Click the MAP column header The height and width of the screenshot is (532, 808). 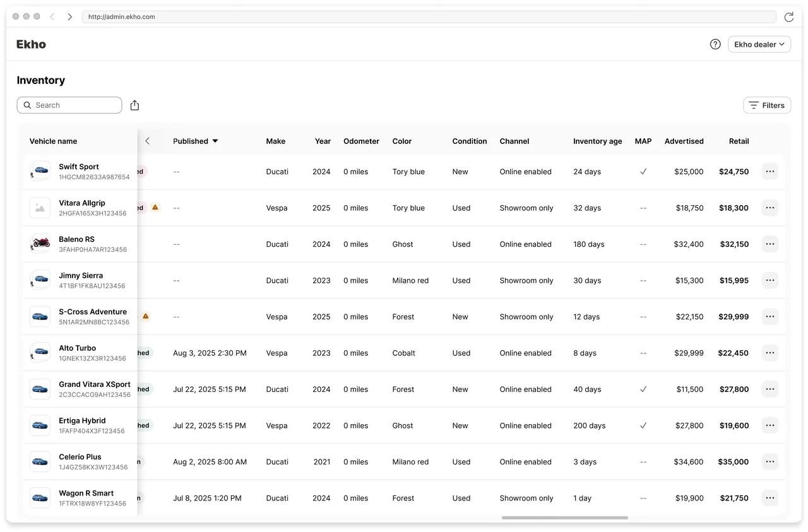coord(643,141)
